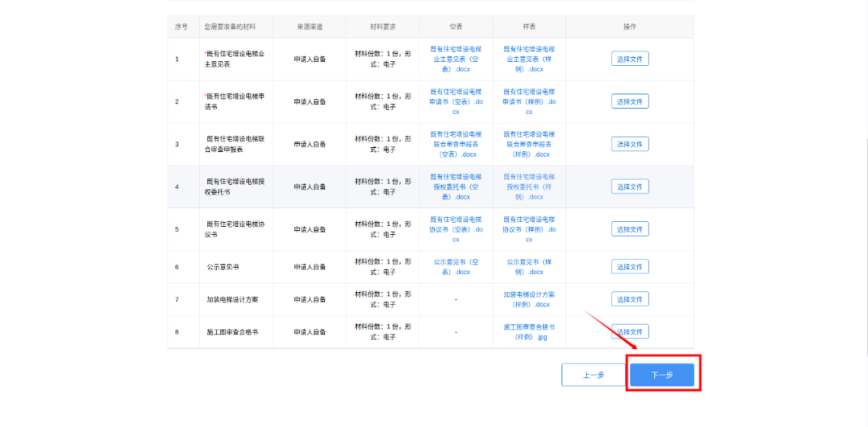
Task: Go back with the 上一步 button
Action: click(x=593, y=375)
